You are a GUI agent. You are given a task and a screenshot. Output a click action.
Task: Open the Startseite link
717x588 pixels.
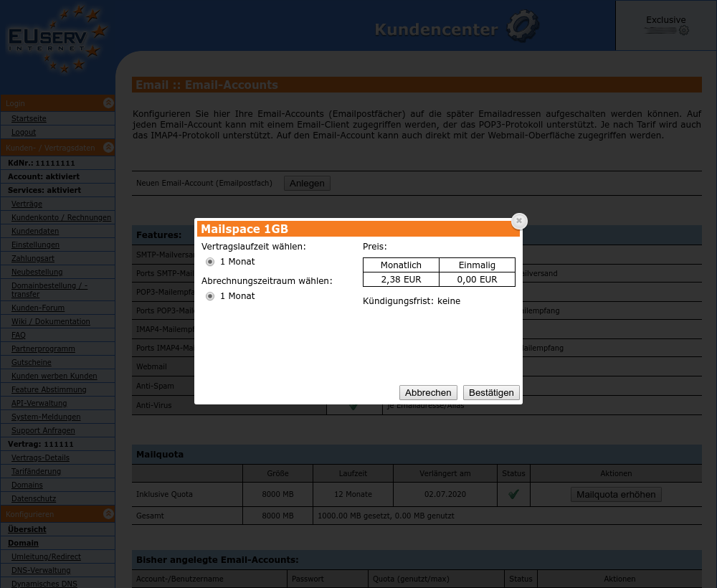point(29,118)
